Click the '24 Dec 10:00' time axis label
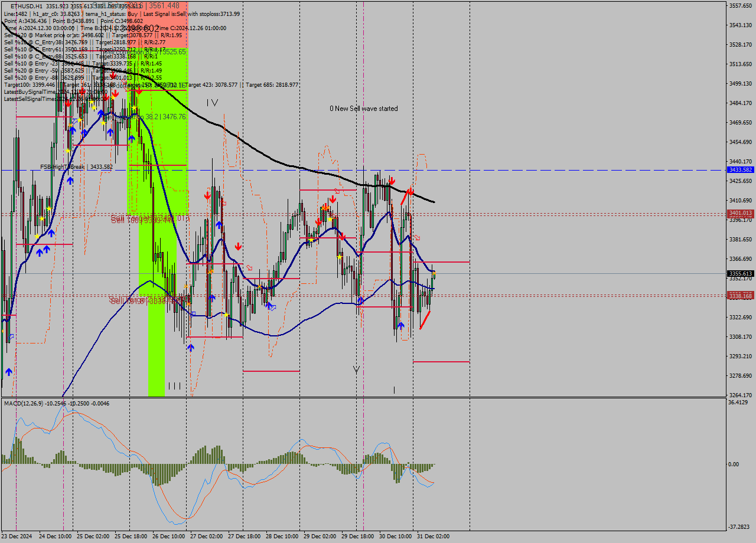Image resolution: width=756 pixels, height=543 pixels. pos(55,537)
